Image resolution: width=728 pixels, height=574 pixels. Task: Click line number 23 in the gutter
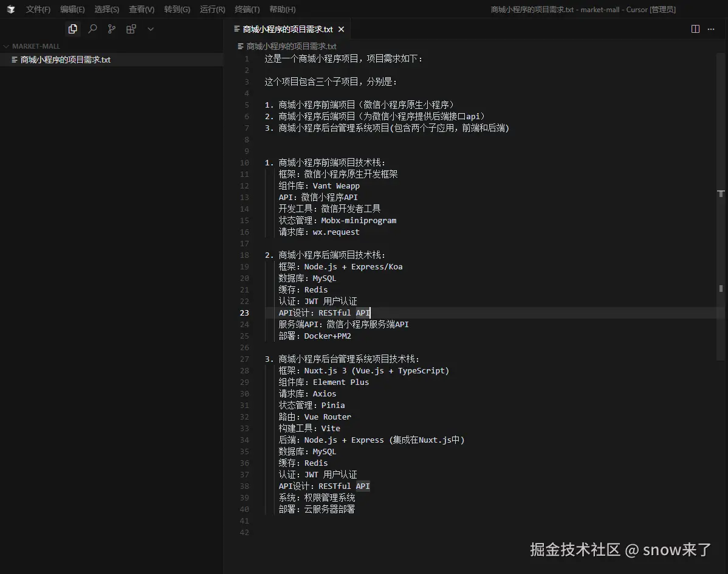tap(244, 313)
